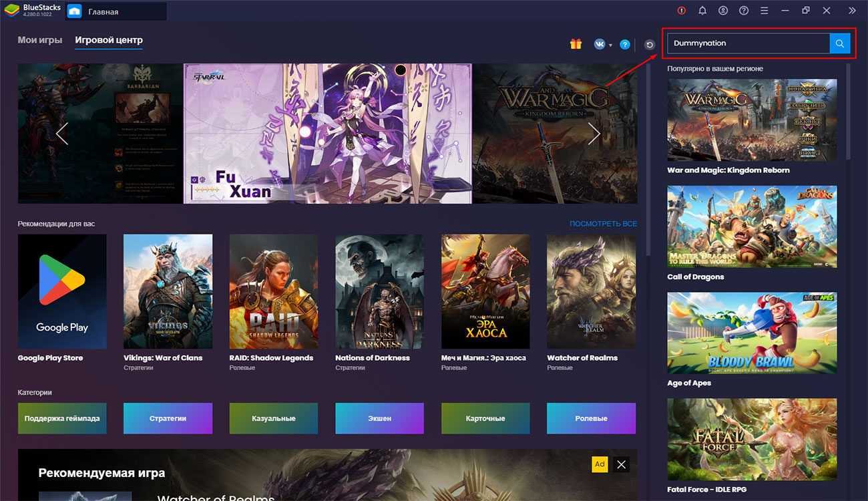This screenshot has height=501, width=868.
Task: Open the title bar help icon
Action: (744, 11)
